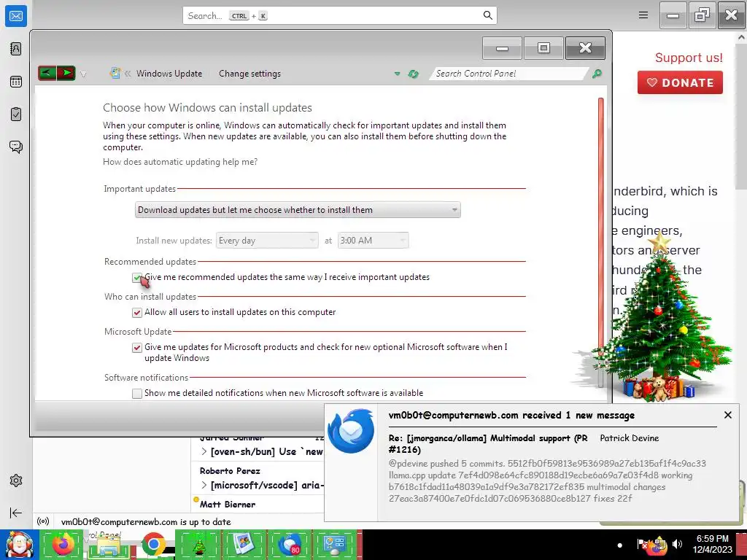747x560 pixels.
Task: Focus the Thunderbird global Search box
Action: [340, 16]
